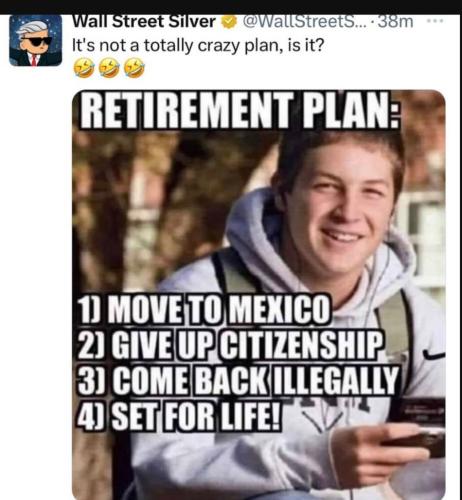462x500 pixels.
Task: Open the three-dot more options menu
Action: click(435, 21)
